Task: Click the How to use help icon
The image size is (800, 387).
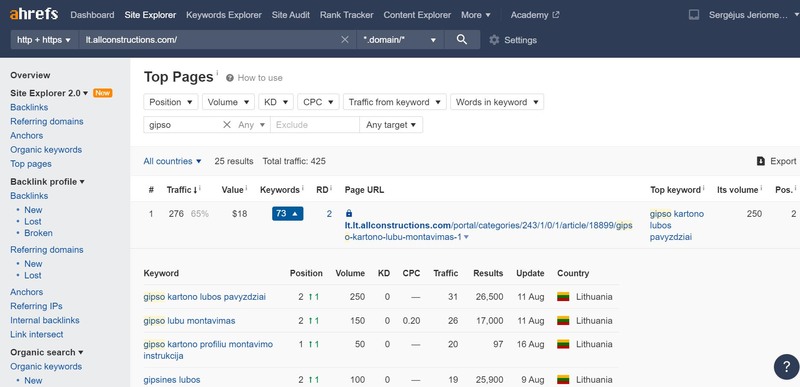Action: click(x=230, y=78)
